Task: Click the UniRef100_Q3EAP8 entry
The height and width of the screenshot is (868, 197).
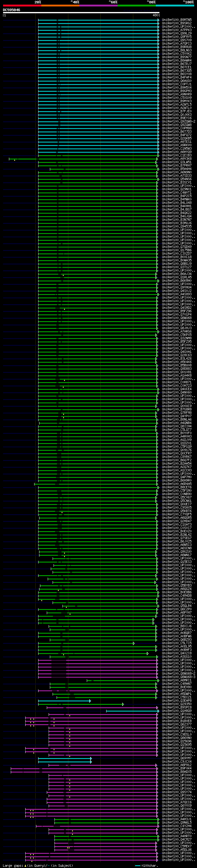Action: [x=177, y=700]
